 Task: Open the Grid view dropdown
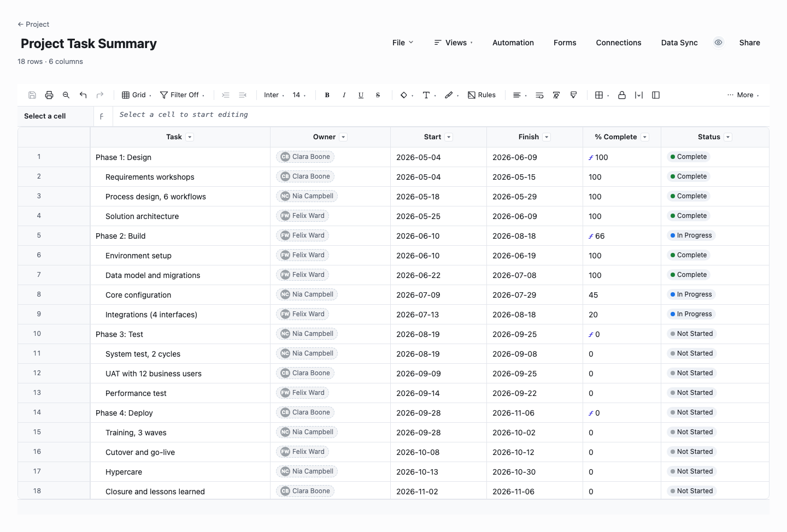point(137,95)
